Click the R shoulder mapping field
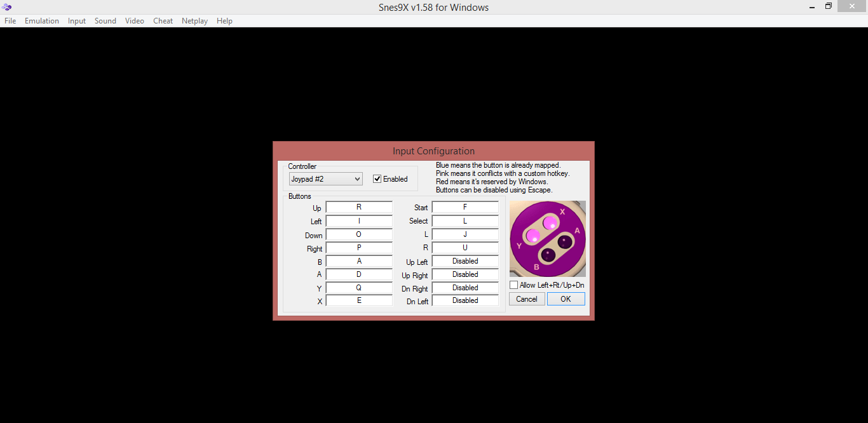This screenshot has width=868, height=423. (x=465, y=248)
